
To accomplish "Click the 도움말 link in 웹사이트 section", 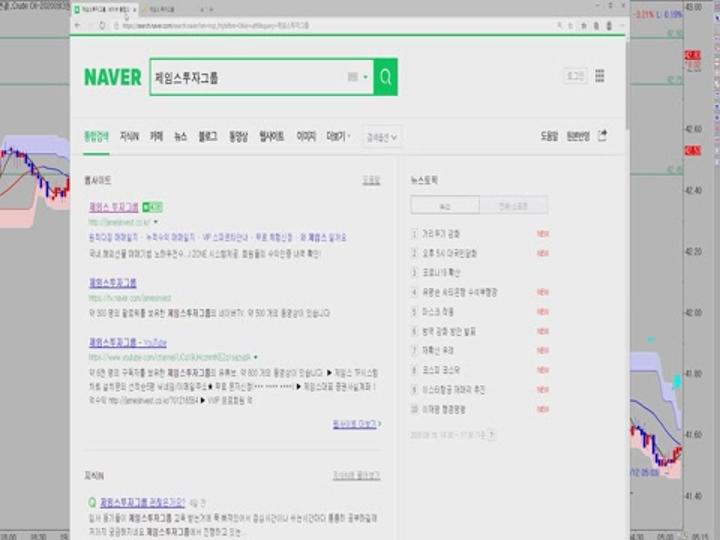I will pyautogui.click(x=371, y=180).
